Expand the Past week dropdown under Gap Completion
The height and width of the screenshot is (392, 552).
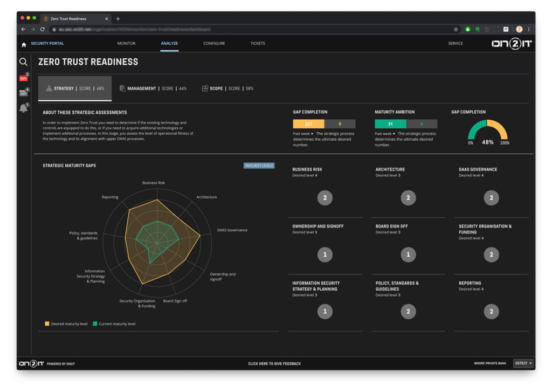tap(303, 134)
